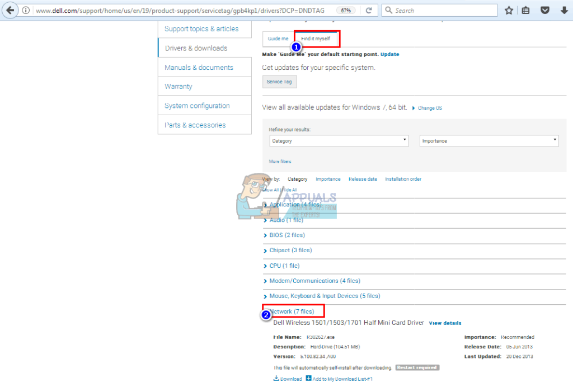Viewport: 573px width, 392px height.
Task: Click the Restart required badge
Action: pos(417,367)
